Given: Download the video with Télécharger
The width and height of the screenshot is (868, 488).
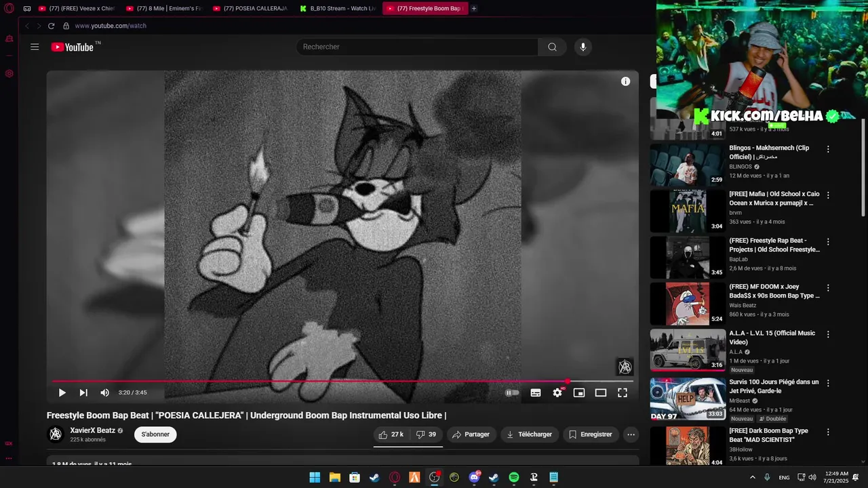Looking at the screenshot, I should (x=530, y=434).
